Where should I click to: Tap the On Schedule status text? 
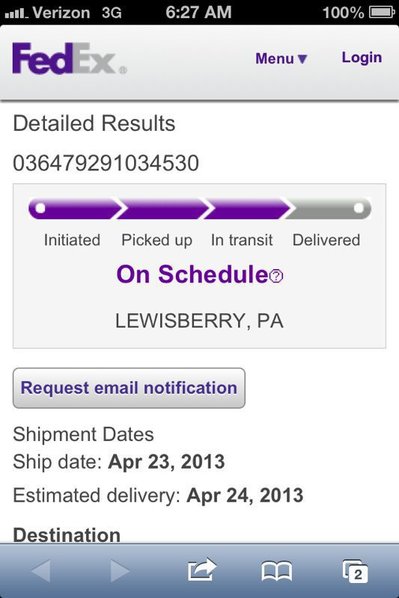pos(192,274)
